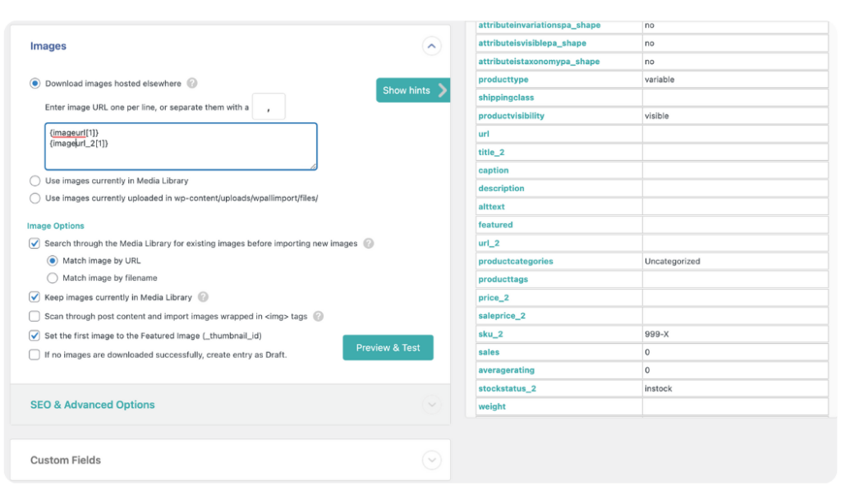841x504 pixels.
Task: Select the title_2 field name
Action: click(x=491, y=153)
